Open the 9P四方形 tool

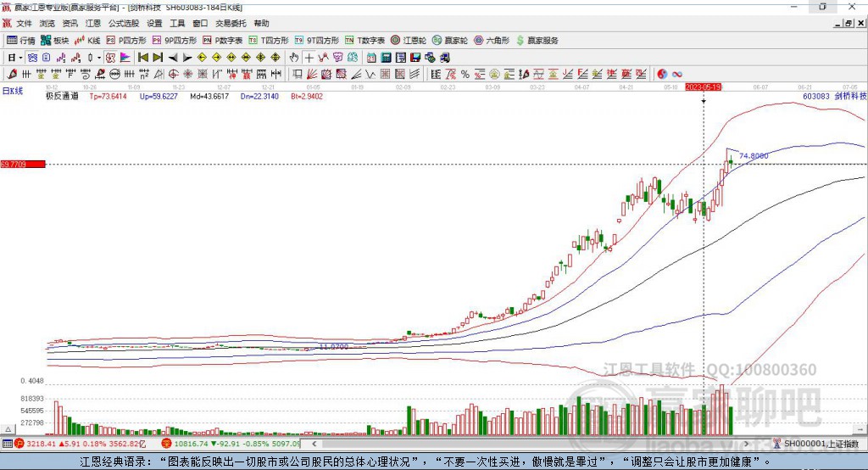pyautogui.click(x=175, y=41)
